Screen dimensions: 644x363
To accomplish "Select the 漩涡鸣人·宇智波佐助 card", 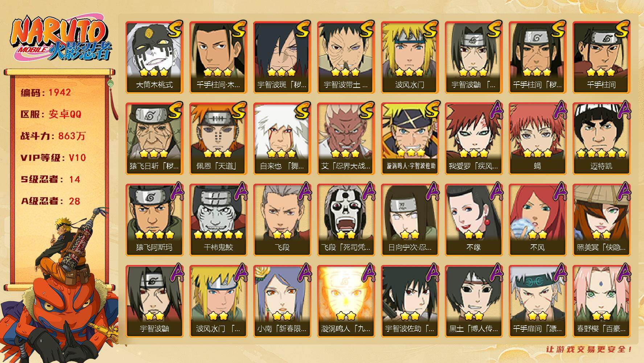I will click(410, 139).
